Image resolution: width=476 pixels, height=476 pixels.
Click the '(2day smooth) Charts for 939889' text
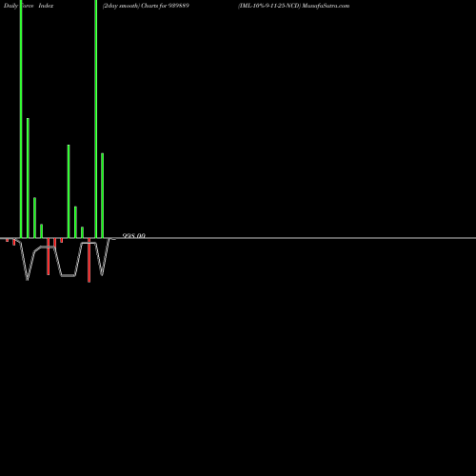point(146,6)
